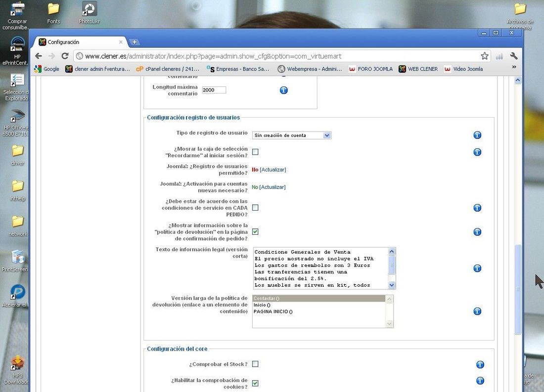
Task: Open MP3 Downloader desktop icon
Action: (x=16, y=370)
